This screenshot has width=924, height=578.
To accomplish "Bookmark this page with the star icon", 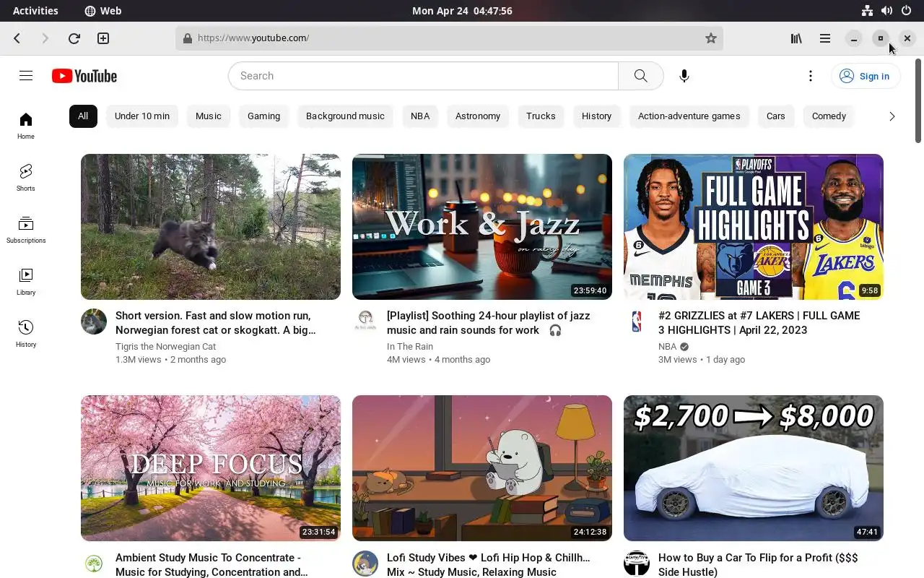I will pos(711,38).
